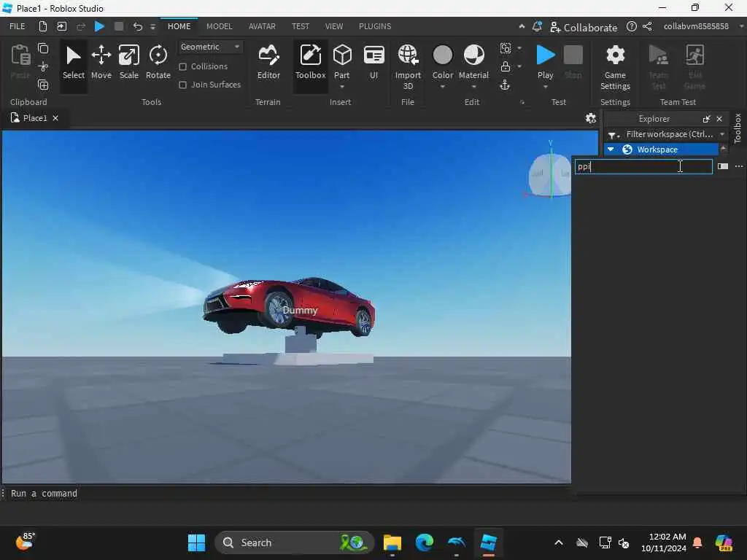The image size is (747, 560).
Task: Close the Explorer panel
Action: [x=719, y=119]
